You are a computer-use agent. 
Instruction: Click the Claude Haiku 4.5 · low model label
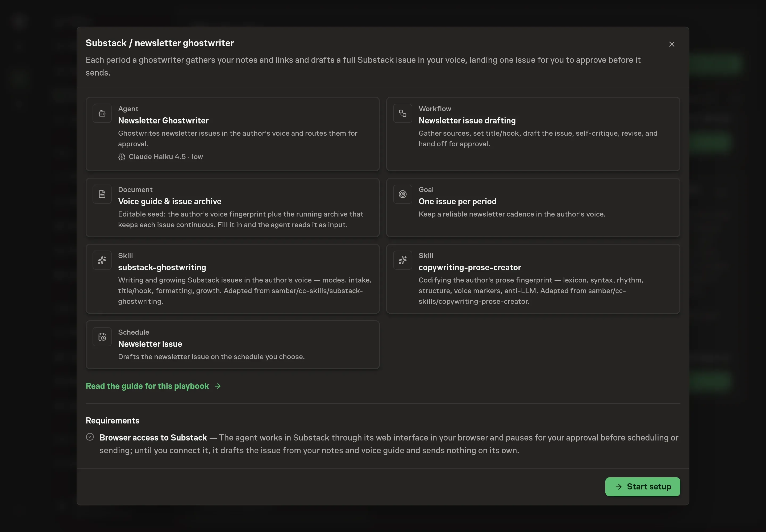click(166, 157)
